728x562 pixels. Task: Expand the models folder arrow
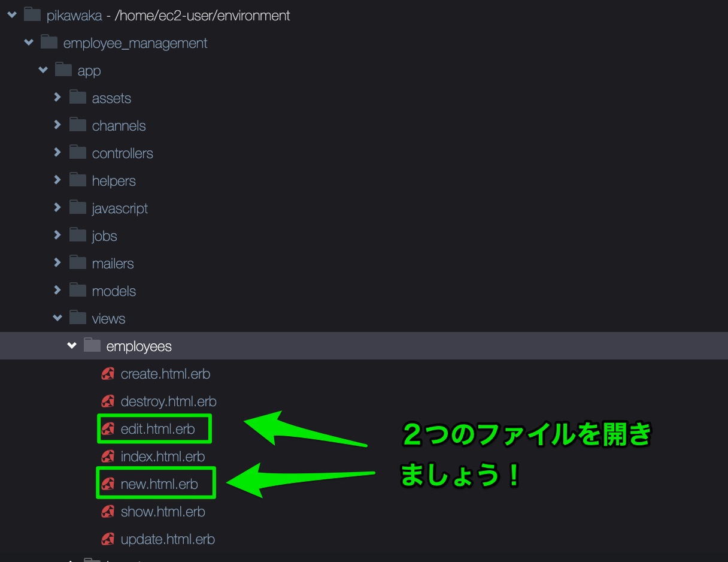point(57,291)
